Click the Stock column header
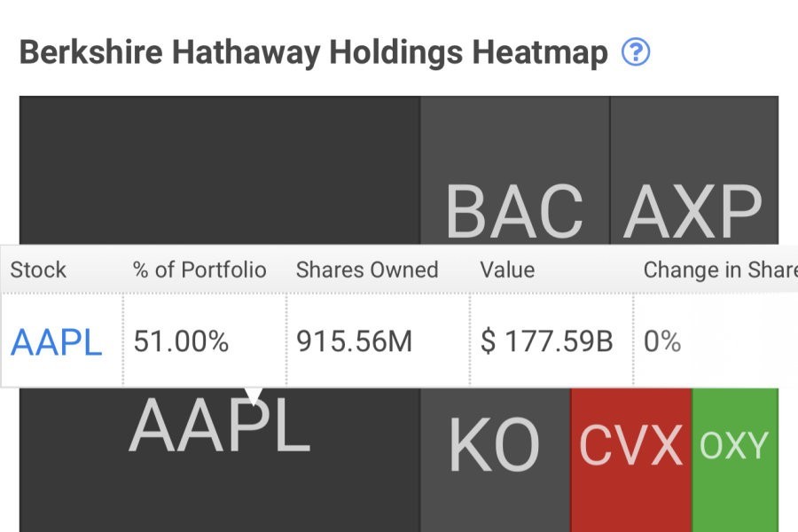 pos(38,270)
